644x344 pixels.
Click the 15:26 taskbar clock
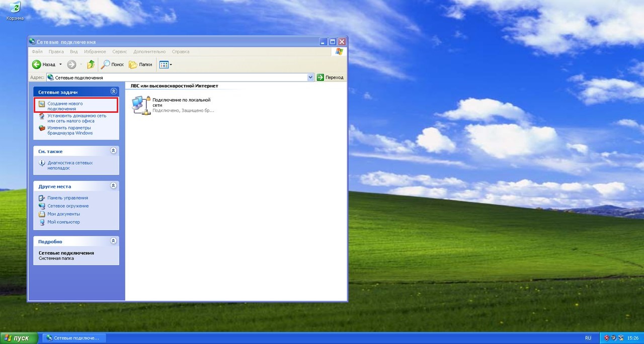633,338
